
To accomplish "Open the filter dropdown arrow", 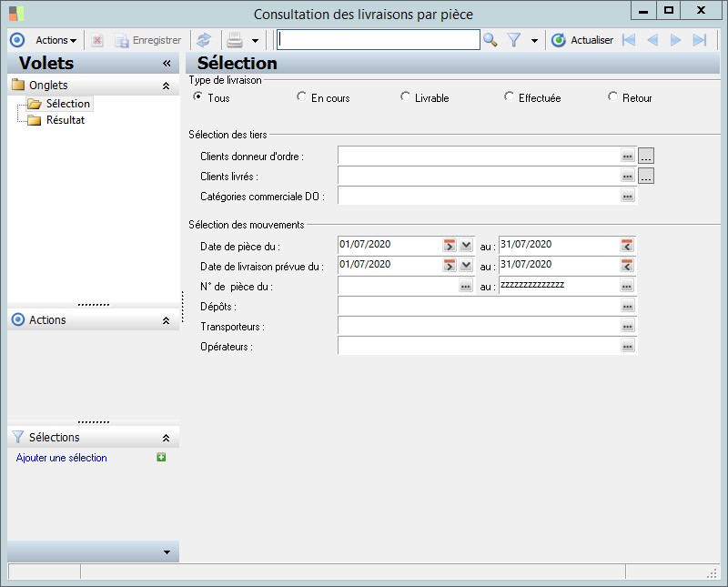I will click(534, 41).
